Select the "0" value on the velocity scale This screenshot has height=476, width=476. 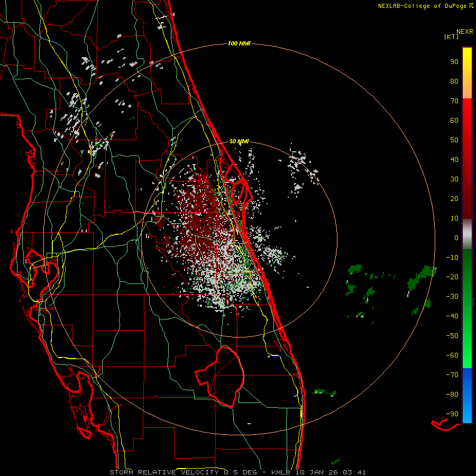point(456,237)
